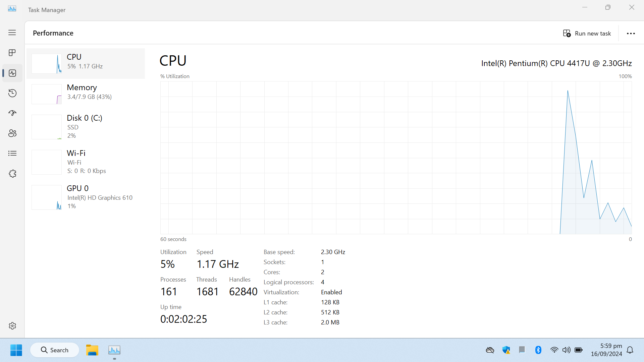Click the Speed value 1.17 GHz
This screenshot has width=644, height=362.
[x=218, y=264]
